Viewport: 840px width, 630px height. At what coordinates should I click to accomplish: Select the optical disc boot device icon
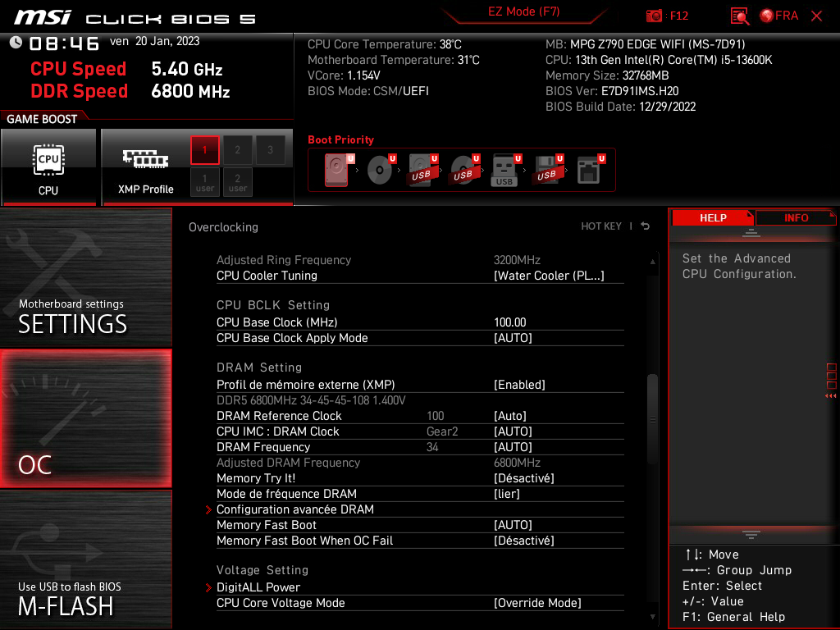click(381, 170)
